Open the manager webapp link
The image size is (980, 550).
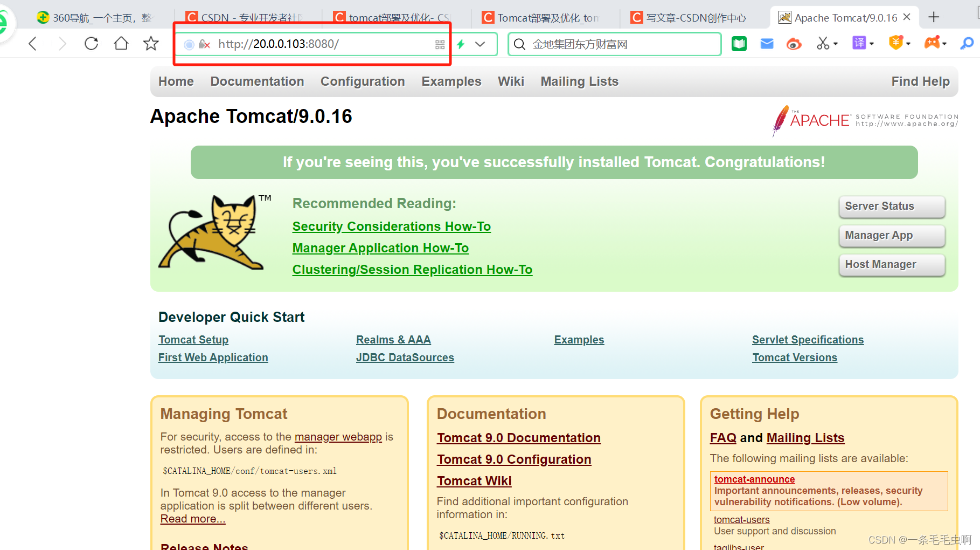point(338,437)
